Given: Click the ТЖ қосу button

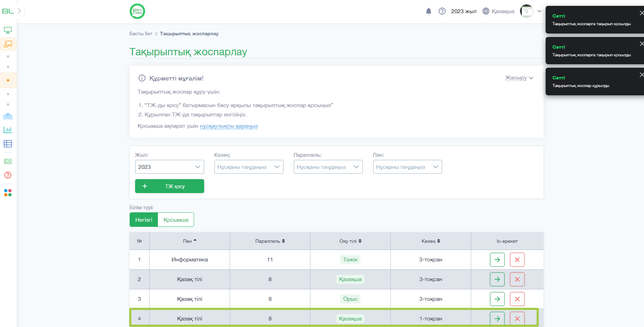Looking at the screenshot, I should click(170, 186).
